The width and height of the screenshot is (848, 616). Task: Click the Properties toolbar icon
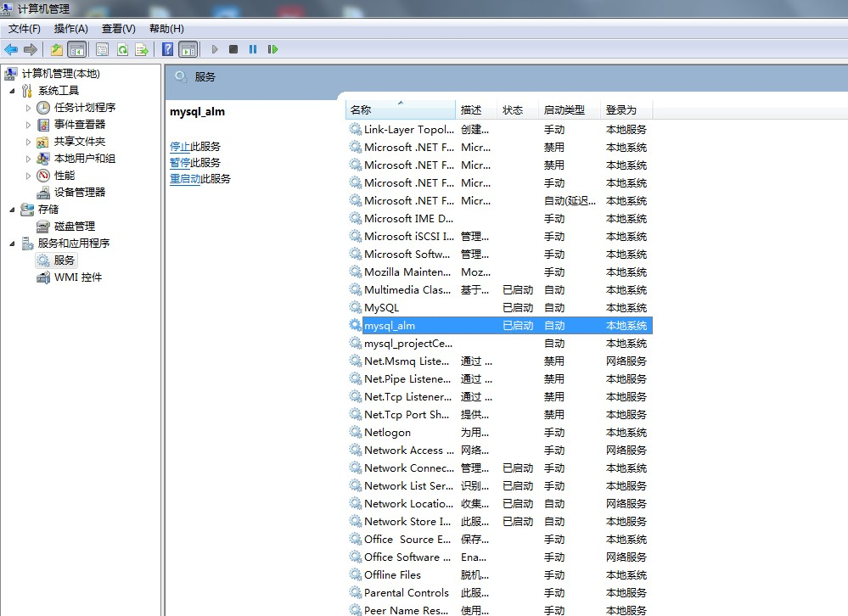pos(103,49)
